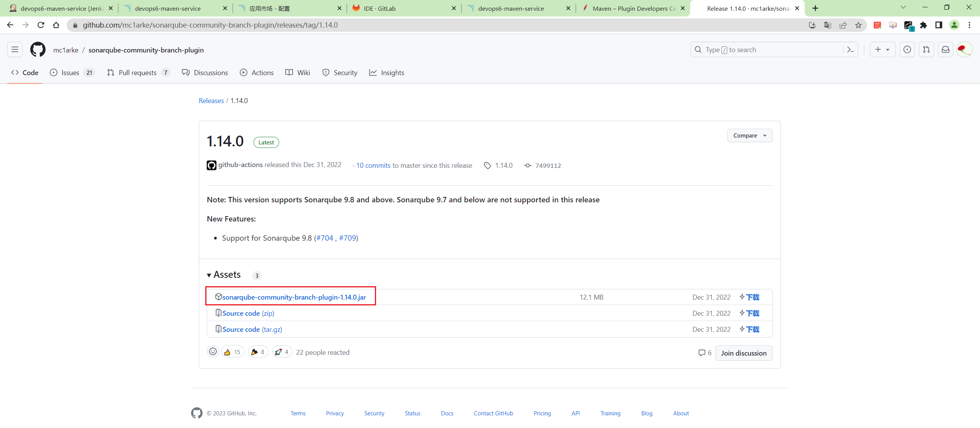
Task: Open the Insights tab
Action: [386, 72]
